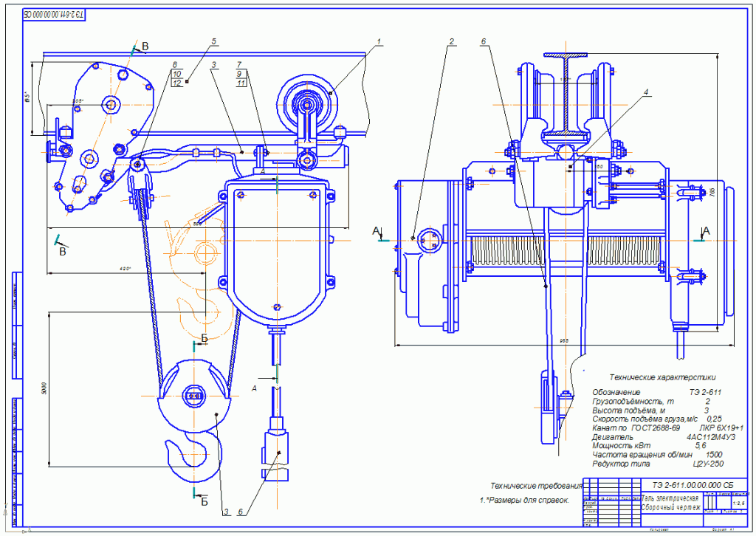Screen dimensions: 756x536
Task: Select the gearbox type "Ц2У-250"
Action: pos(708,464)
